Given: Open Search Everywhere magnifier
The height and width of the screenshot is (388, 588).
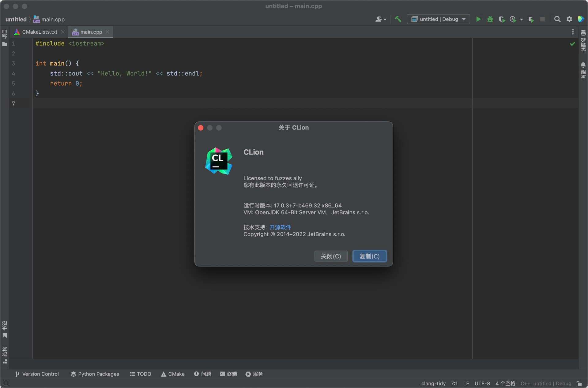Looking at the screenshot, I should tap(557, 19).
